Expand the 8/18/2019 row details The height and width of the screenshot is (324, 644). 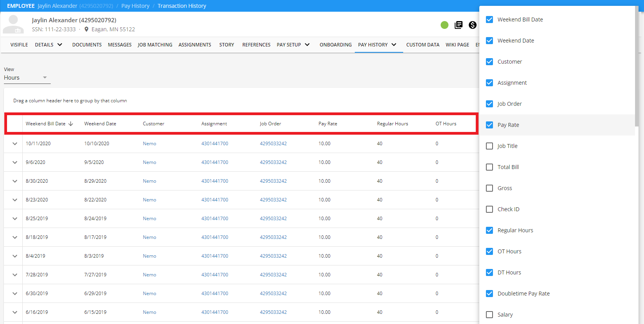pyautogui.click(x=15, y=237)
